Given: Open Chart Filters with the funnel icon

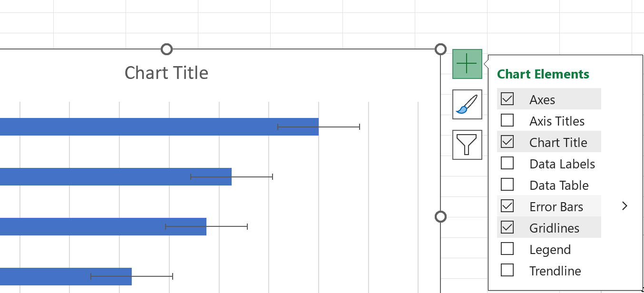Looking at the screenshot, I should [x=467, y=145].
